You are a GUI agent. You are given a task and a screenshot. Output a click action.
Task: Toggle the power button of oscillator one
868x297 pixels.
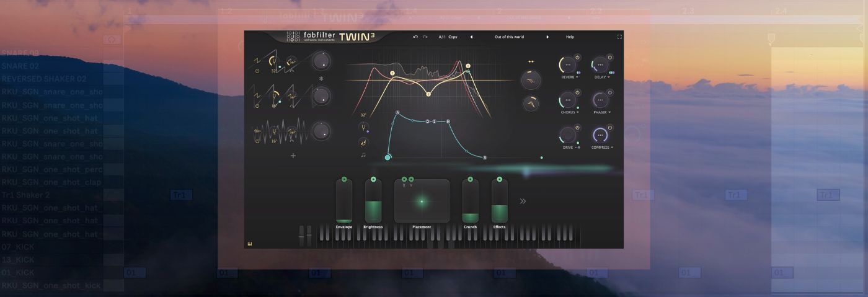(257, 71)
